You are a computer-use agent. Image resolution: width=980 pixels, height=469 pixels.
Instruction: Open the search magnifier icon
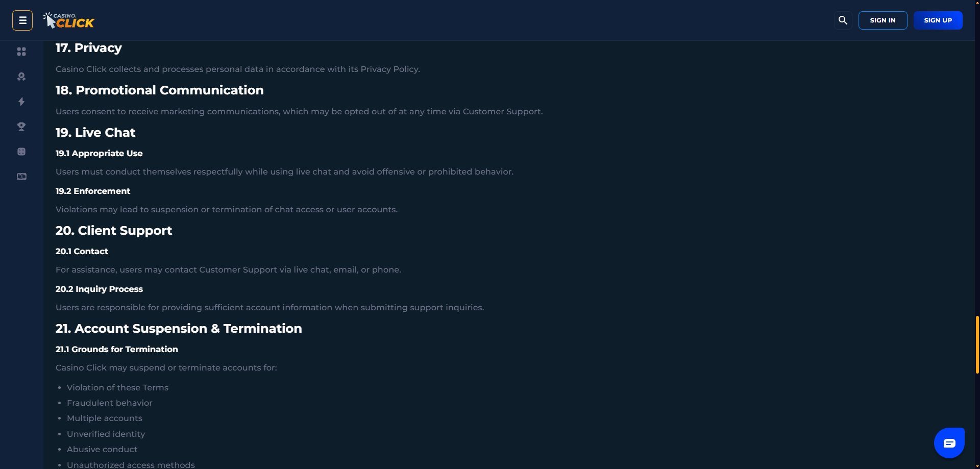tap(843, 20)
